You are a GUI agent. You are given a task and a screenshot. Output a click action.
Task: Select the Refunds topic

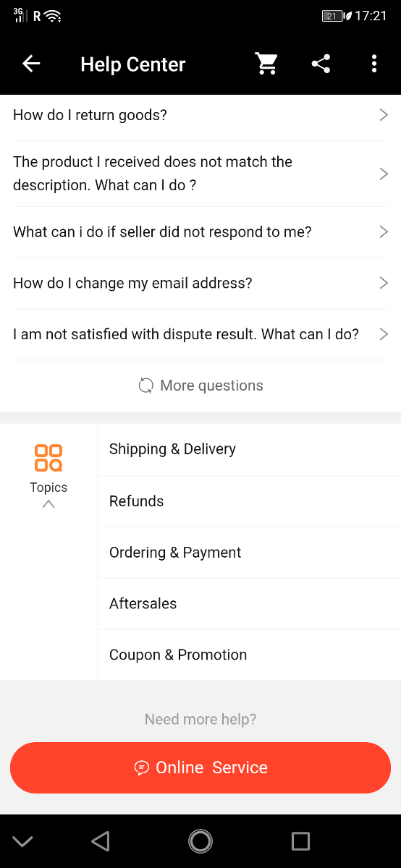pos(249,501)
